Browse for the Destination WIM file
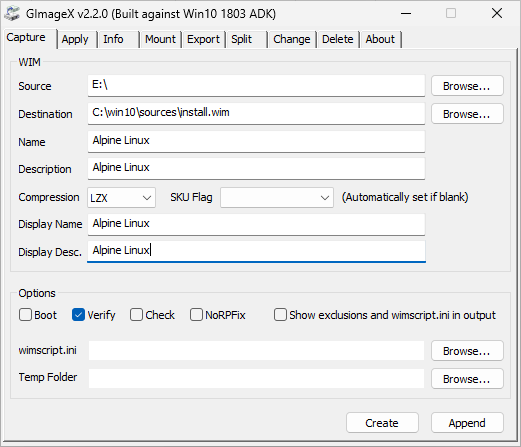The width and height of the screenshot is (521, 447). click(x=467, y=114)
